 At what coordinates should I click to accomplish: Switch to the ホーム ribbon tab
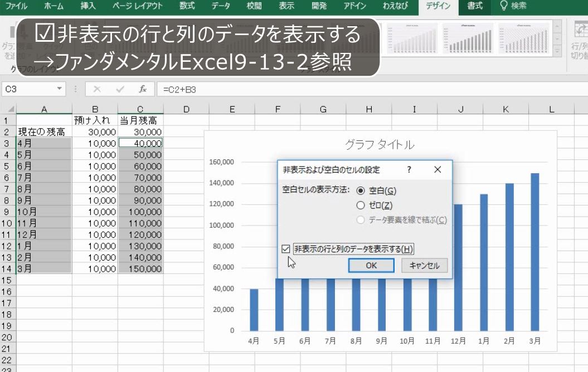(x=54, y=6)
